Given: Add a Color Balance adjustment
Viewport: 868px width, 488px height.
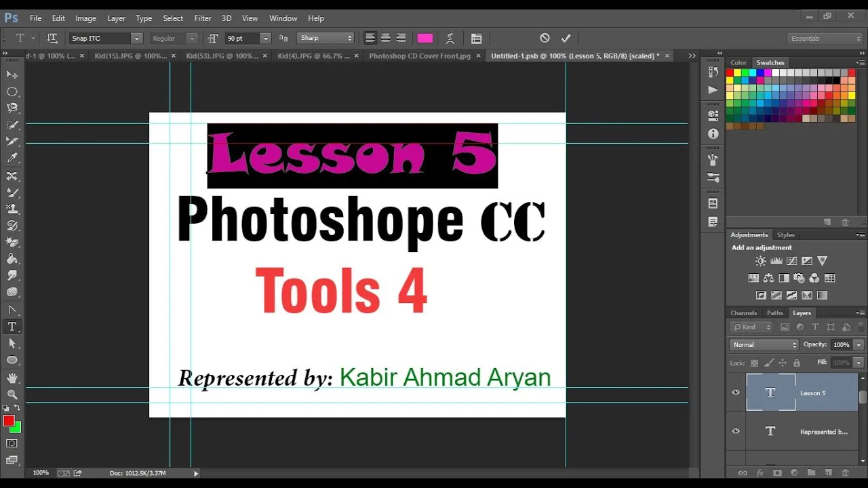Looking at the screenshot, I should tap(768, 278).
